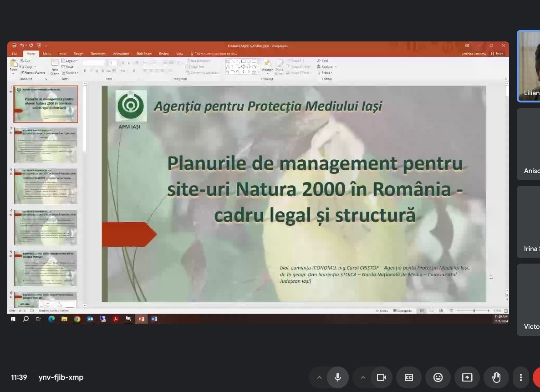Open more meeting options menu

tap(521, 377)
